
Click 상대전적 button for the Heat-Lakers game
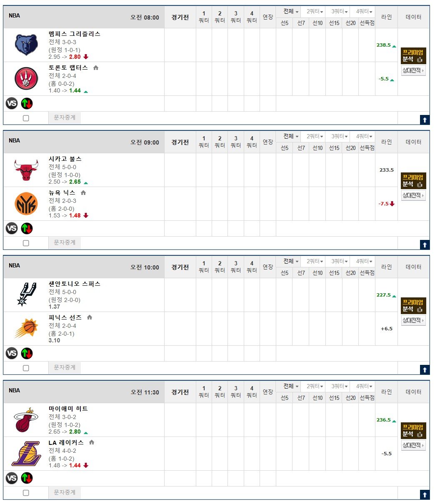[413, 445]
